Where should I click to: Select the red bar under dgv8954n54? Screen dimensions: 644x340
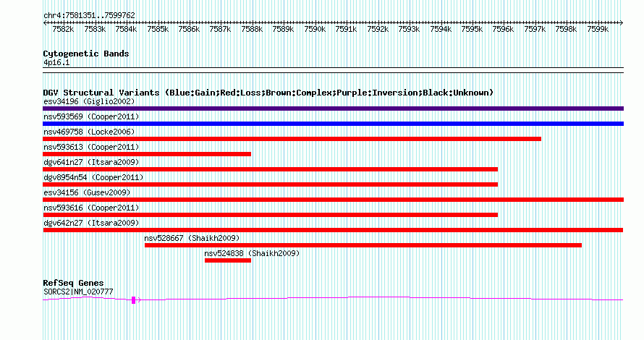[270, 184]
